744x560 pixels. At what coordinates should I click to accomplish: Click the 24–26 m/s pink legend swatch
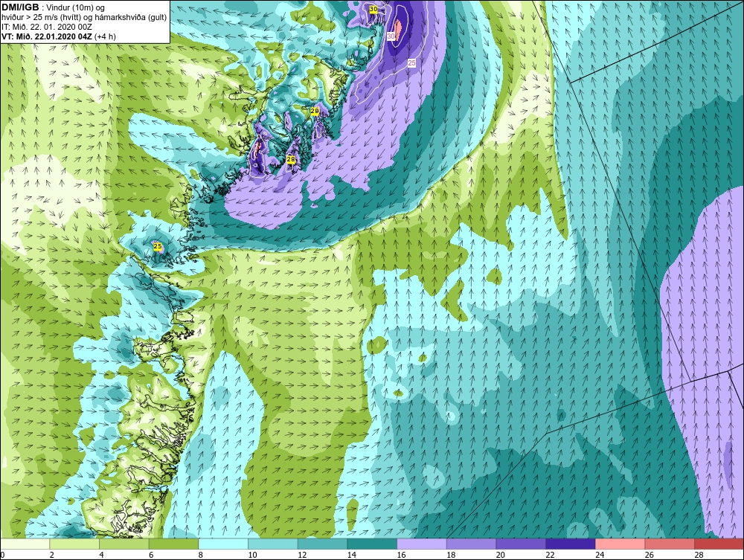[x=620, y=544]
